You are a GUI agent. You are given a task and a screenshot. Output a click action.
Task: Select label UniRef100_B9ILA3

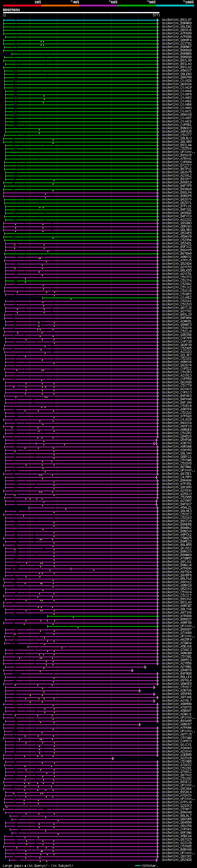click(x=177, y=64)
